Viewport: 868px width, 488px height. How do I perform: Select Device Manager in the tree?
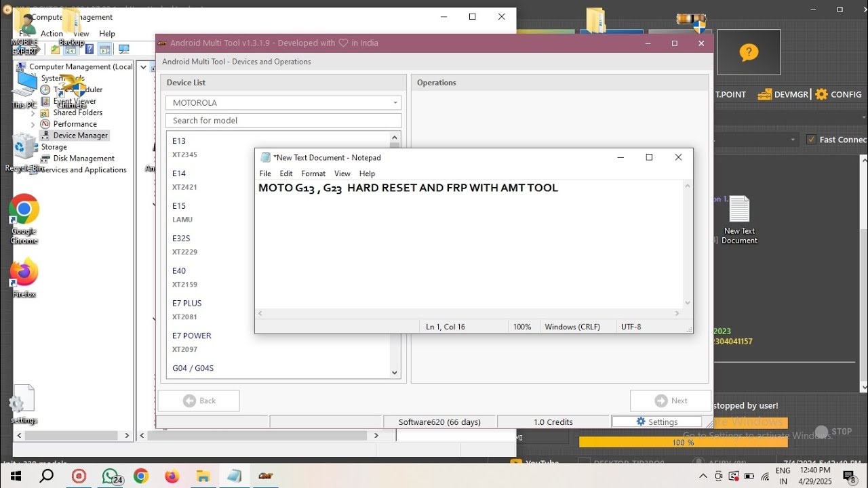tap(80, 136)
